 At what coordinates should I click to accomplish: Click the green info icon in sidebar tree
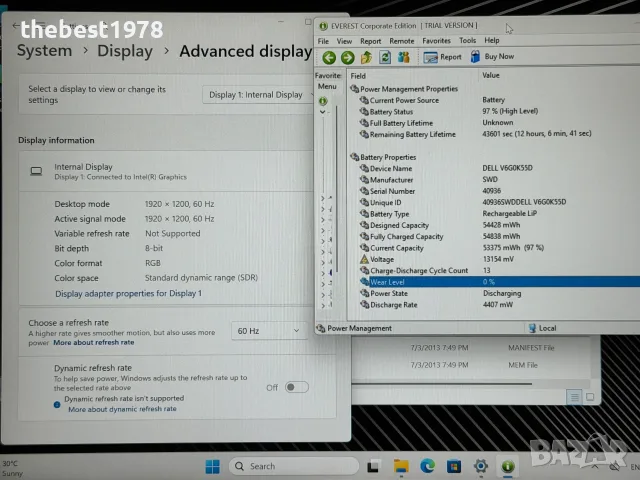tap(323, 100)
